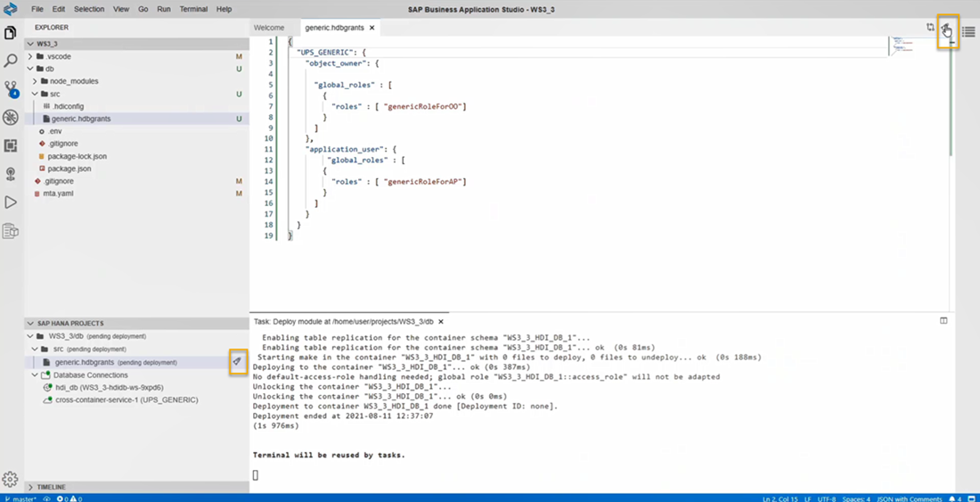The height and width of the screenshot is (502, 980).
Task: Open the Explorer view in activity bar
Action: coord(11,32)
